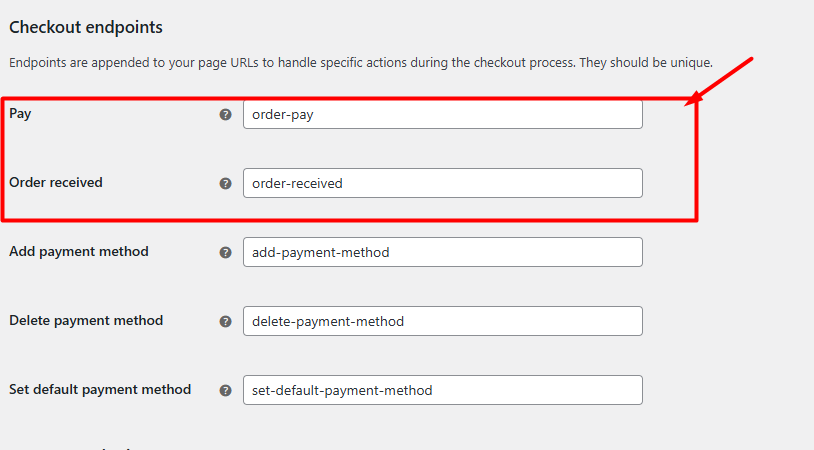Focus the Pay endpoint field containing order-pay
The width and height of the screenshot is (814, 450).
point(442,114)
